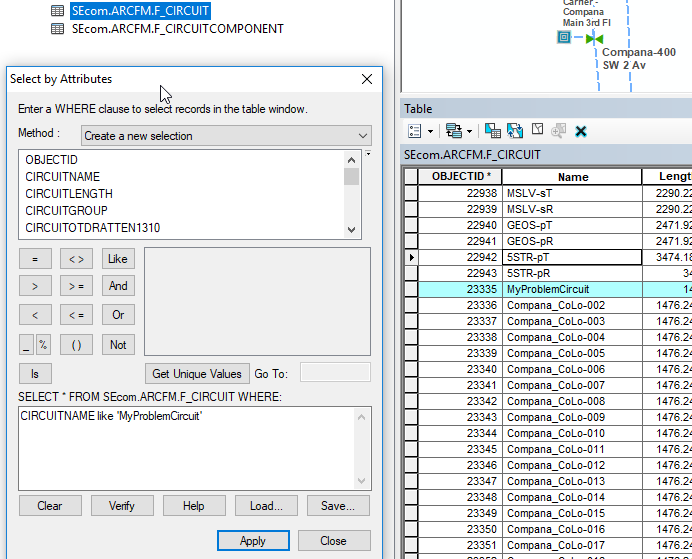Screen dimensions: 692x559
Task: Click the Apply button
Action: (x=253, y=540)
